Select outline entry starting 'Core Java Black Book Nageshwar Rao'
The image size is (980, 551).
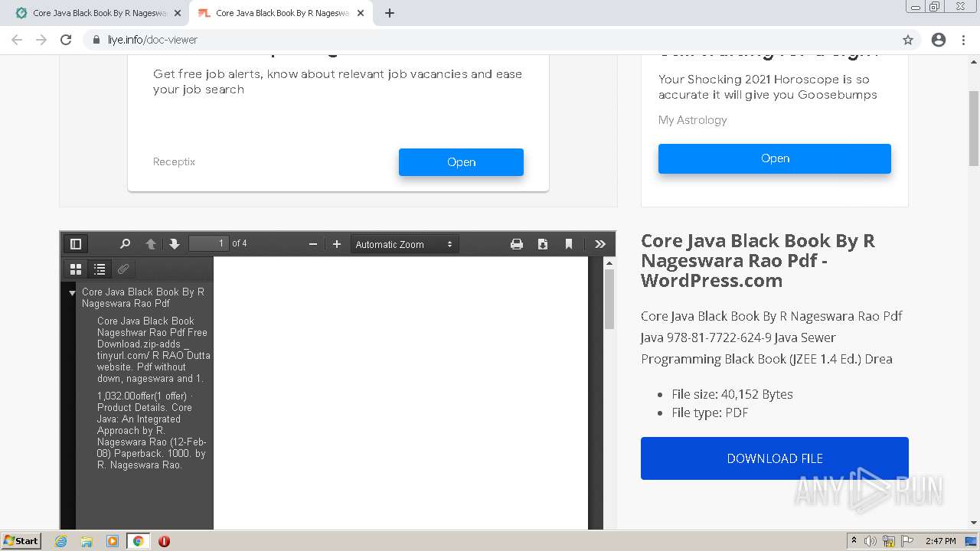(x=153, y=350)
